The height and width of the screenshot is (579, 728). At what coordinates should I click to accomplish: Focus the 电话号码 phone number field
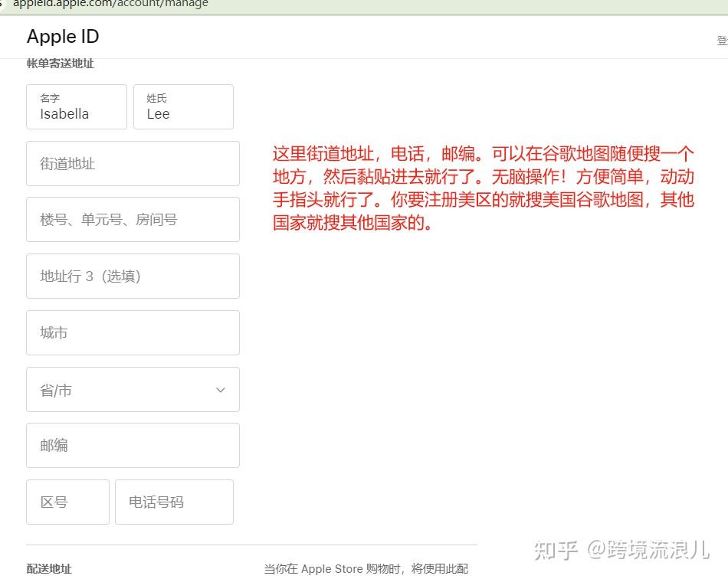174,502
